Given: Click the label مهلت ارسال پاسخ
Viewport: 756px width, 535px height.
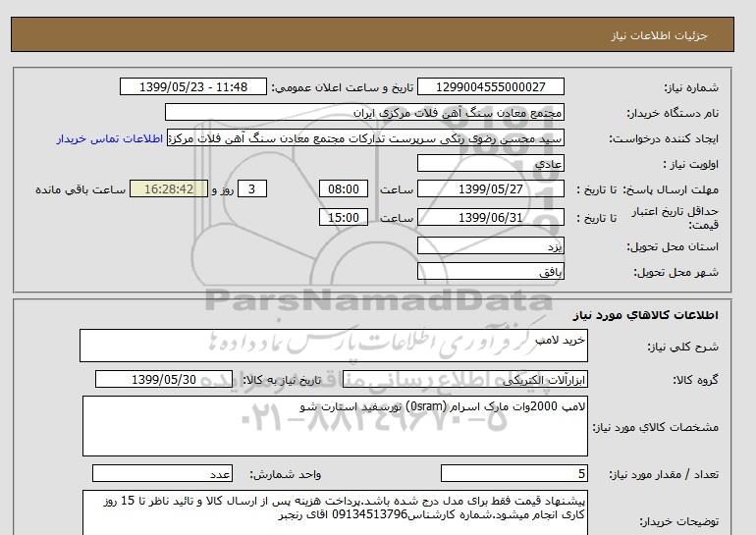Looking at the screenshot, I should pos(671,189).
